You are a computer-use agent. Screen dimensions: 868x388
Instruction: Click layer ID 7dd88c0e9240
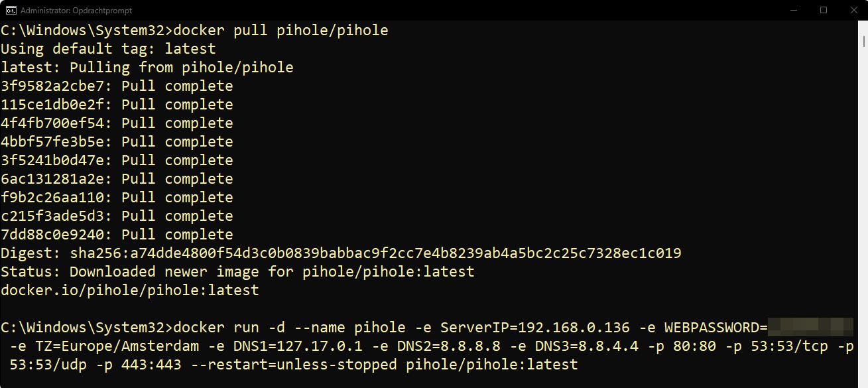click(x=56, y=235)
